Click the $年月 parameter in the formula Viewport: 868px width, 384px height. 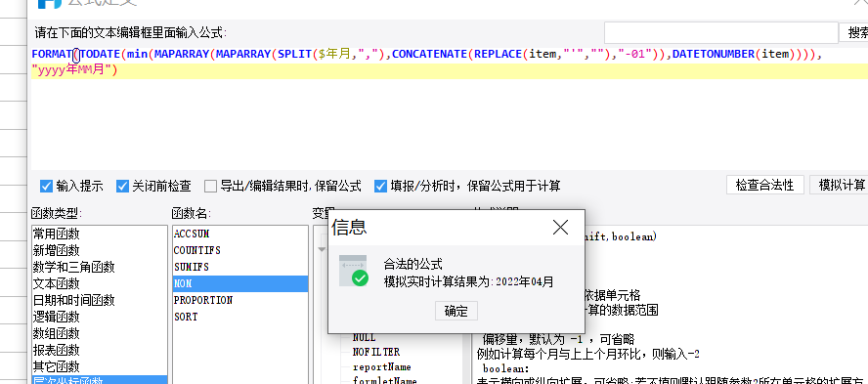tap(335, 54)
